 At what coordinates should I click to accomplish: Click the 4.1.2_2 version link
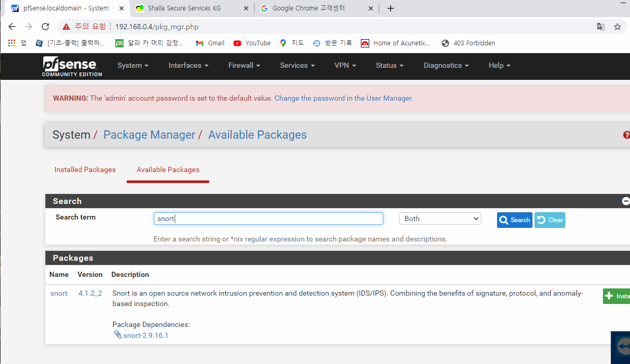pyautogui.click(x=90, y=293)
